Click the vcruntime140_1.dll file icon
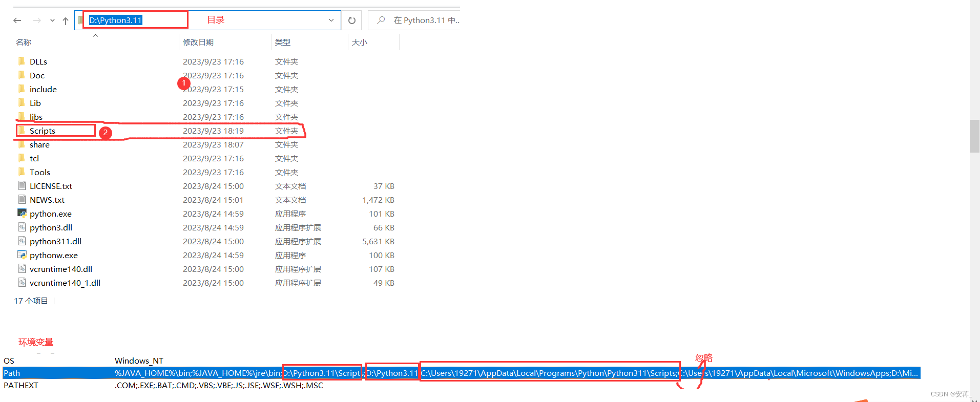 point(22,282)
